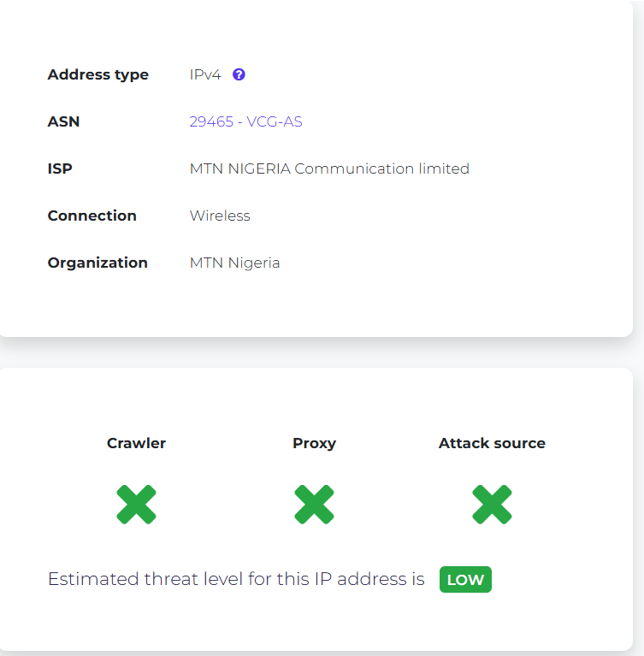Click the green X under Crawler

(137, 505)
